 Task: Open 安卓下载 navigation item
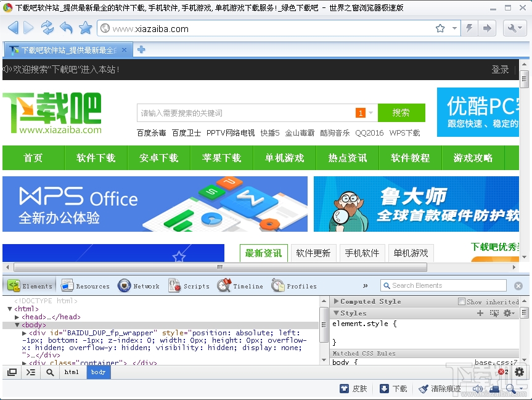pyautogui.click(x=159, y=158)
